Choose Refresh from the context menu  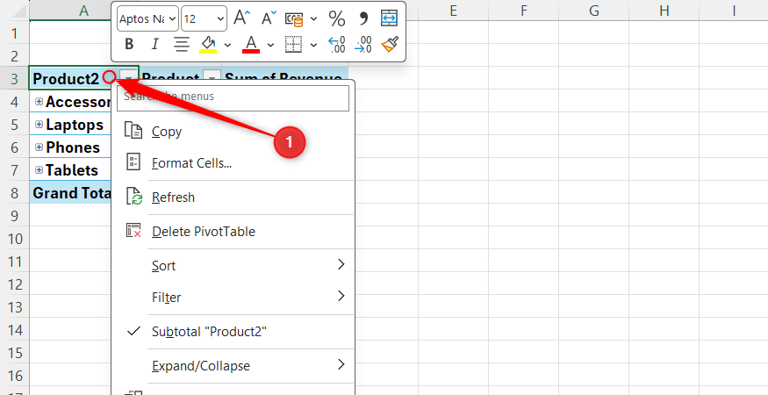point(233,198)
